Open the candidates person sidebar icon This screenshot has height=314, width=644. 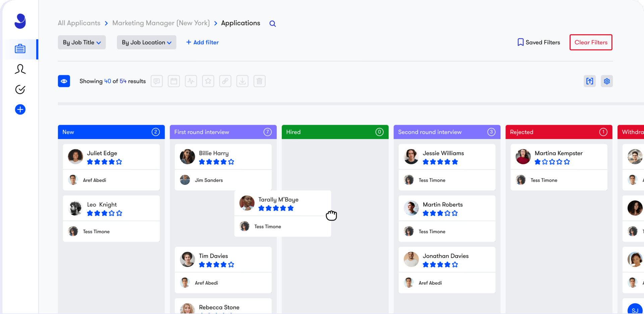tap(20, 69)
